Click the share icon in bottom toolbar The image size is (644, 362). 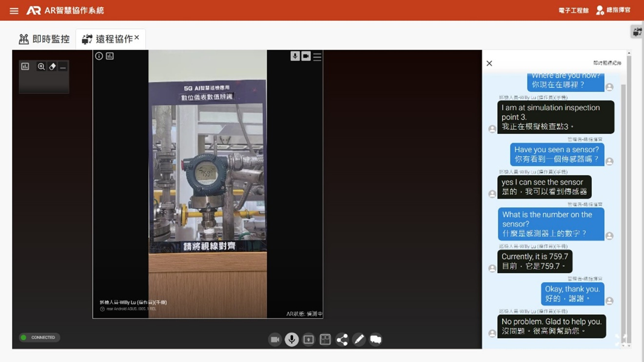coord(342,340)
